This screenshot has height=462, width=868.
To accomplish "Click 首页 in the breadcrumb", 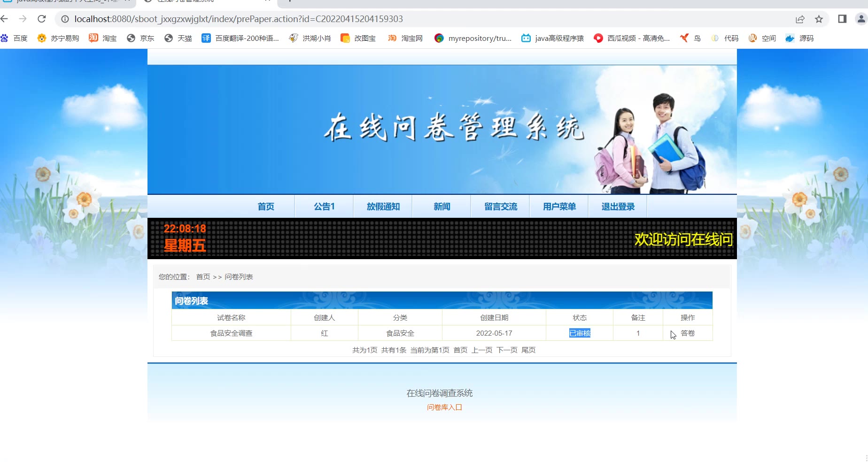I will (x=203, y=277).
